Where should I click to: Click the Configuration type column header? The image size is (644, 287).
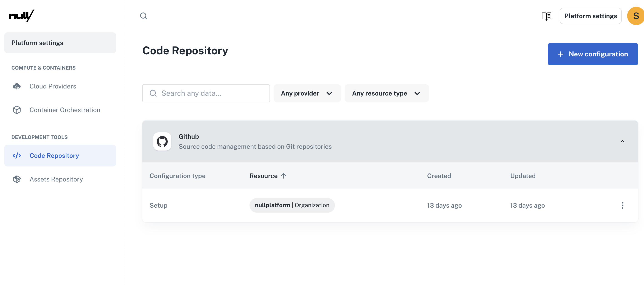pos(177,176)
